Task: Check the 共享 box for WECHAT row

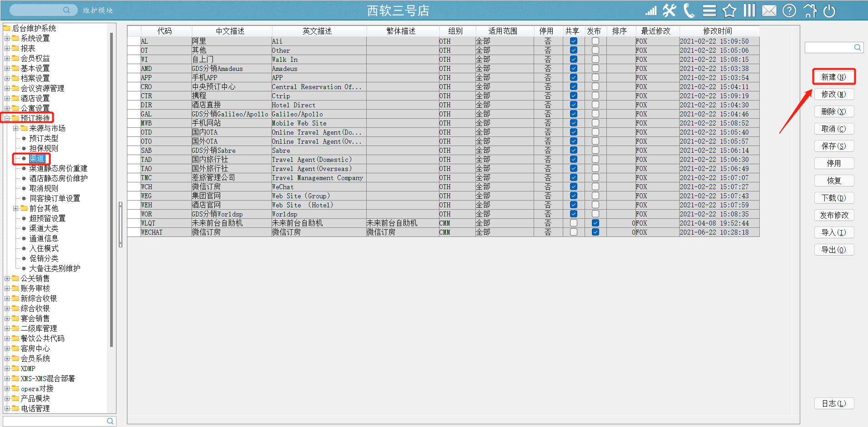Action: tap(574, 232)
